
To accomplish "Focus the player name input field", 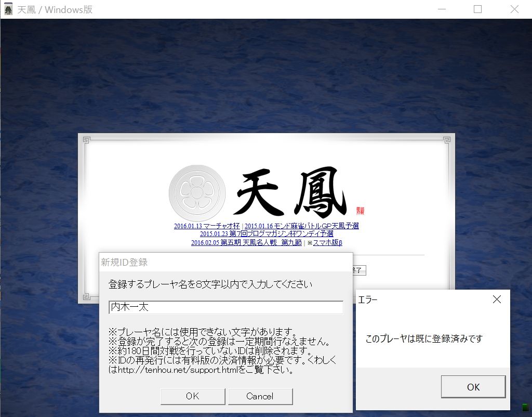I will pos(226,307).
